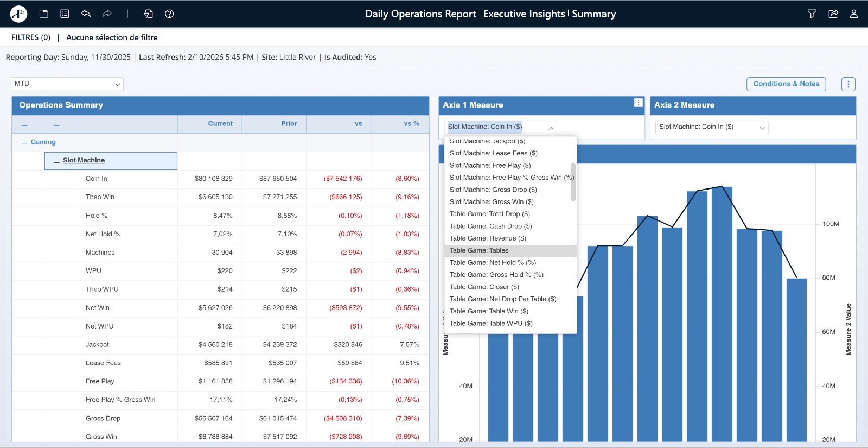Click the Gross Drop row label
The image size is (868, 448).
pos(103,418)
